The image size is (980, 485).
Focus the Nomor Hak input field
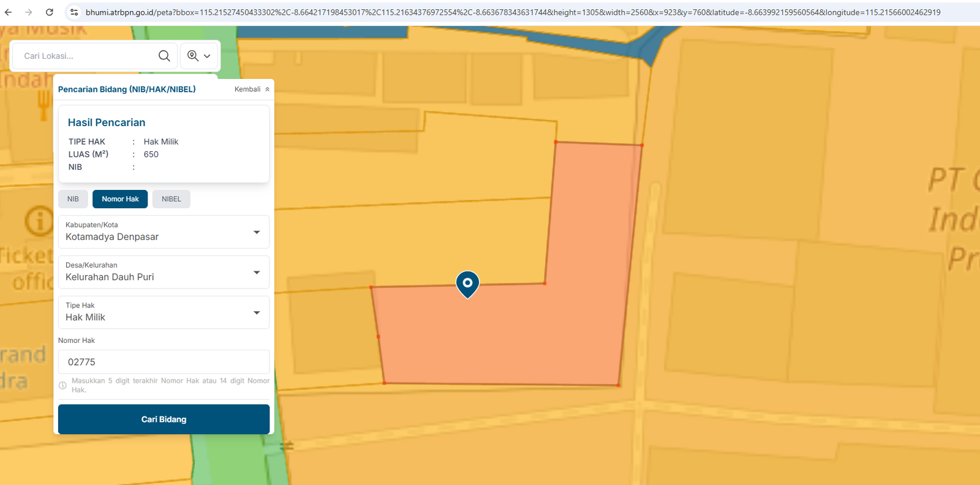pos(164,362)
